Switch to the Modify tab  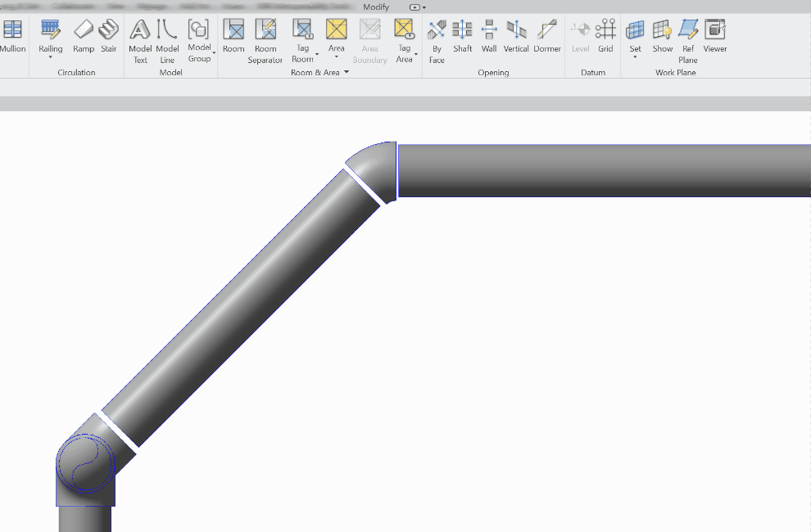tap(375, 7)
